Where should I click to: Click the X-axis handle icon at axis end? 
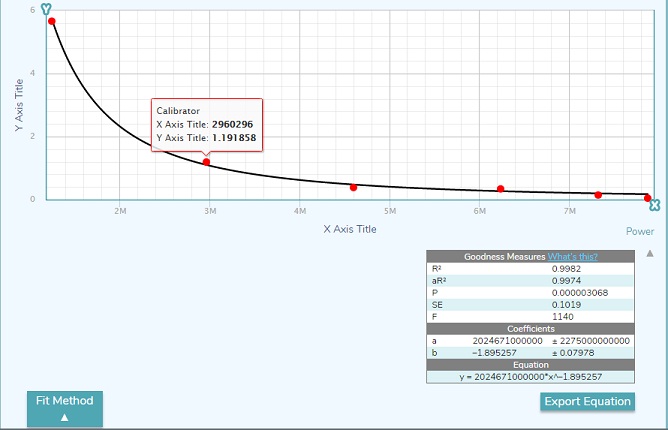point(654,205)
